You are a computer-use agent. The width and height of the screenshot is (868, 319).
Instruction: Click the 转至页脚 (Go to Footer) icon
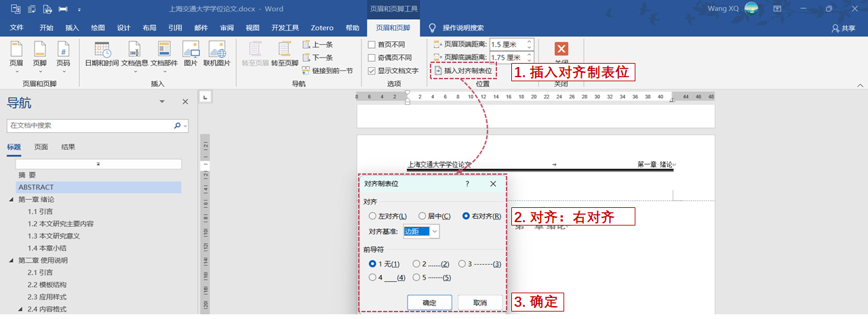click(x=284, y=51)
